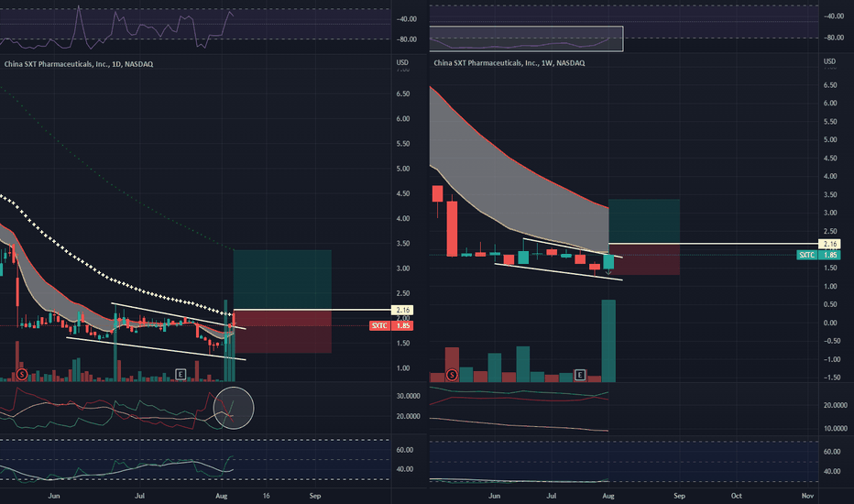The width and height of the screenshot is (854, 504).
Task: Click 'Oct' on the weekly time axis
Action: click(x=737, y=496)
